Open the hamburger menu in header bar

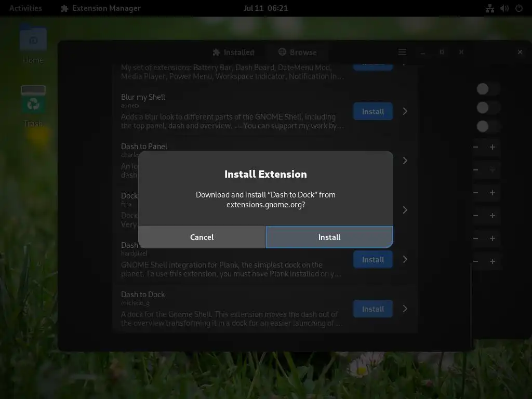(x=402, y=52)
